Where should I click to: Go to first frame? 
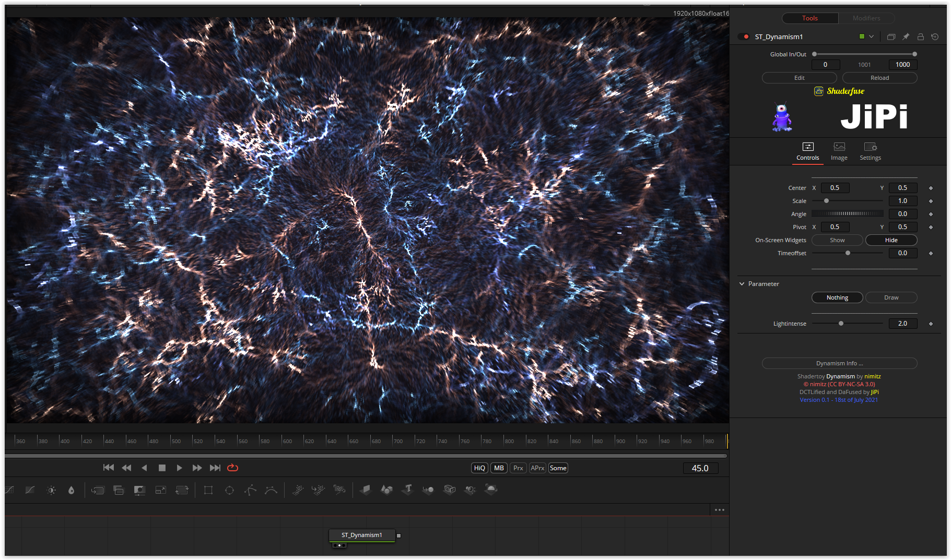point(109,468)
